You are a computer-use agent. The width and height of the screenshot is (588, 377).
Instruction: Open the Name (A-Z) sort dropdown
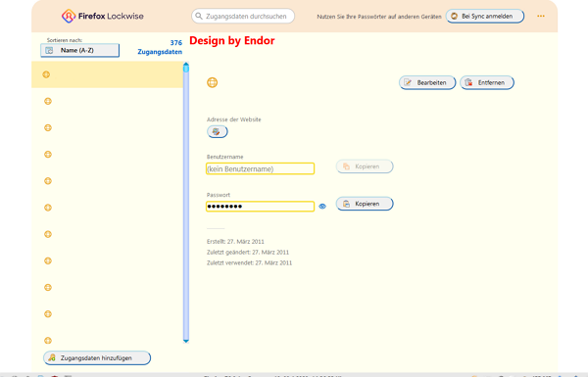click(x=80, y=50)
